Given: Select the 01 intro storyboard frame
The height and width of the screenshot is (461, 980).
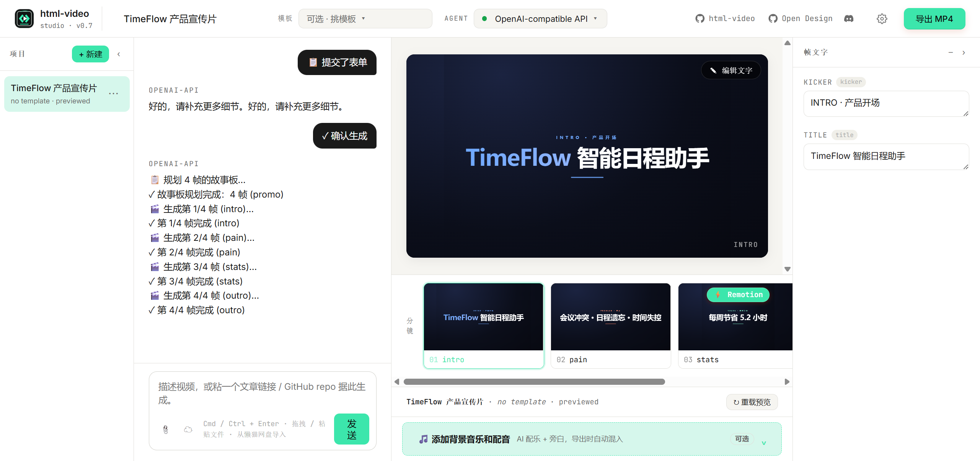Looking at the screenshot, I should click(484, 326).
